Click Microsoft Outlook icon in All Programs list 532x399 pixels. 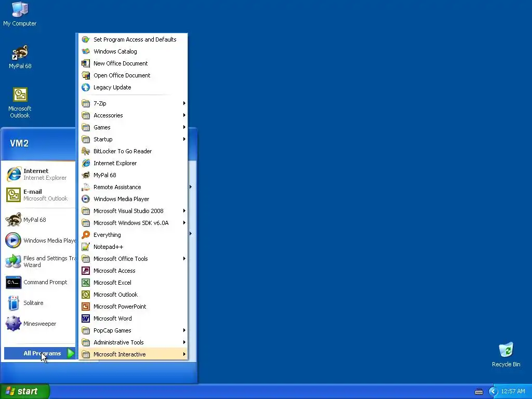(86, 295)
